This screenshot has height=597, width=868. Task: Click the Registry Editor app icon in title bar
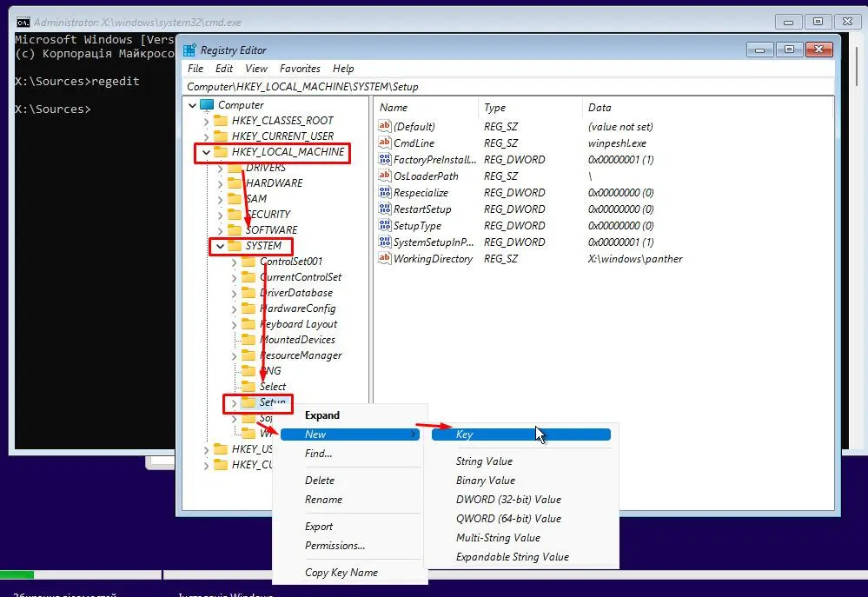coord(189,50)
